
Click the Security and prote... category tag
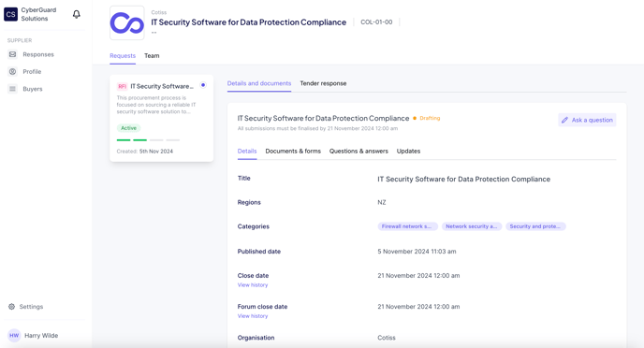(535, 226)
